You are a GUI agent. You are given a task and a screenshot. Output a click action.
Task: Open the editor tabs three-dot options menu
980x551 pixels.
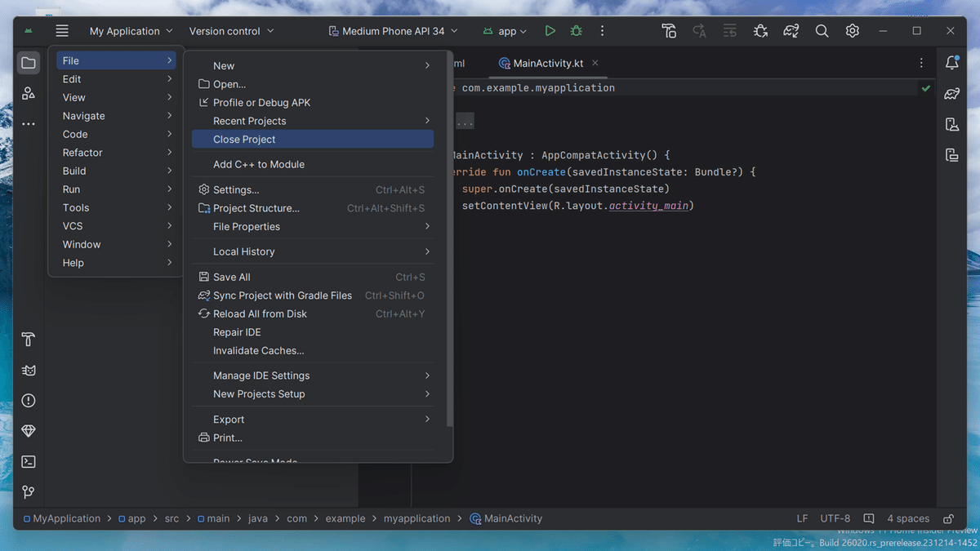921,63
